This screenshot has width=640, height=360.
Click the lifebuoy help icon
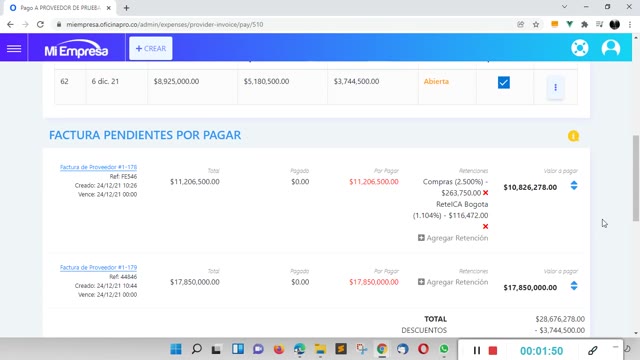pyautogui.click(x=580, y=48)
